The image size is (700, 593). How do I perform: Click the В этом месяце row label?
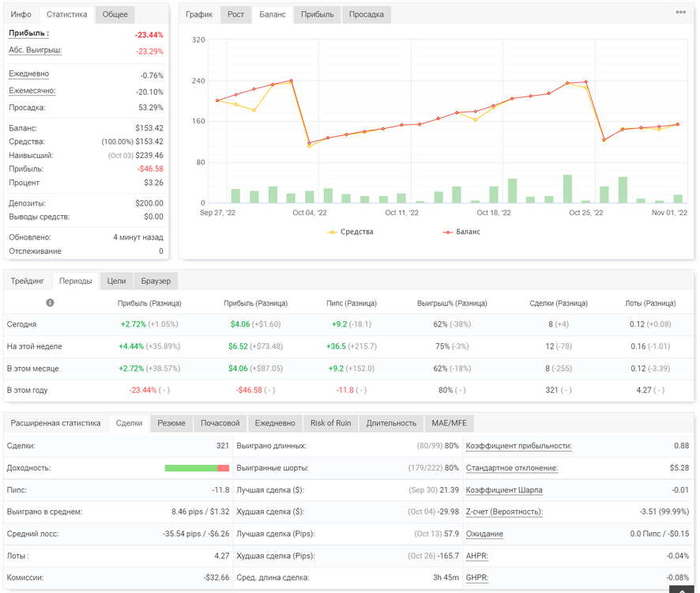32,368
